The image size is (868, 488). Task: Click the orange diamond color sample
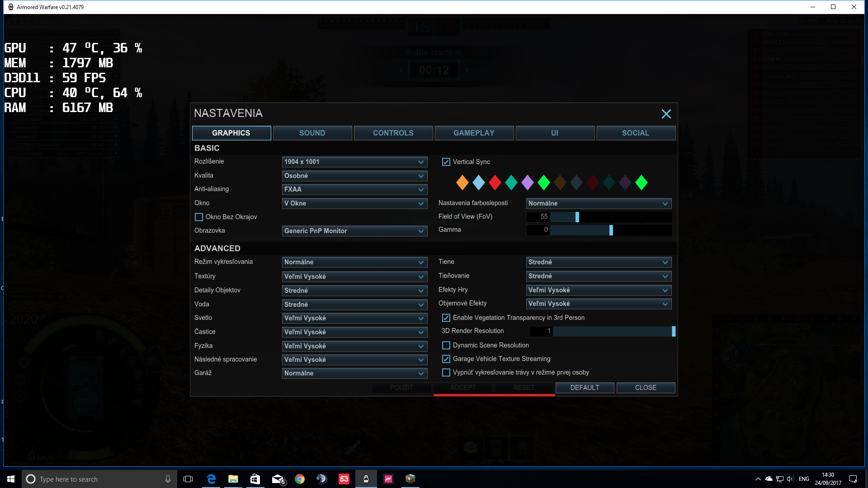click(x=462, y=183)
